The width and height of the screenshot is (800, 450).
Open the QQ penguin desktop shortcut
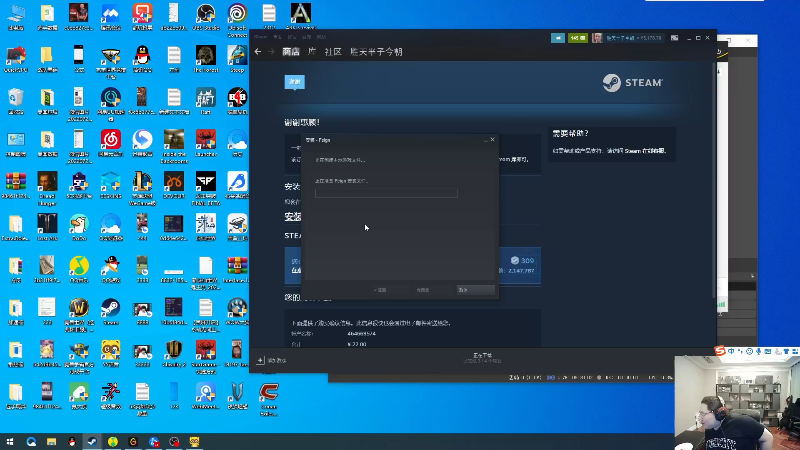tap(142, 59)
